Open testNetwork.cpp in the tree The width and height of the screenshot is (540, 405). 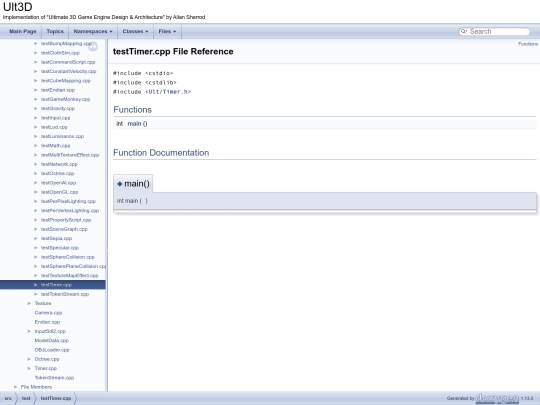pos(59,164)
